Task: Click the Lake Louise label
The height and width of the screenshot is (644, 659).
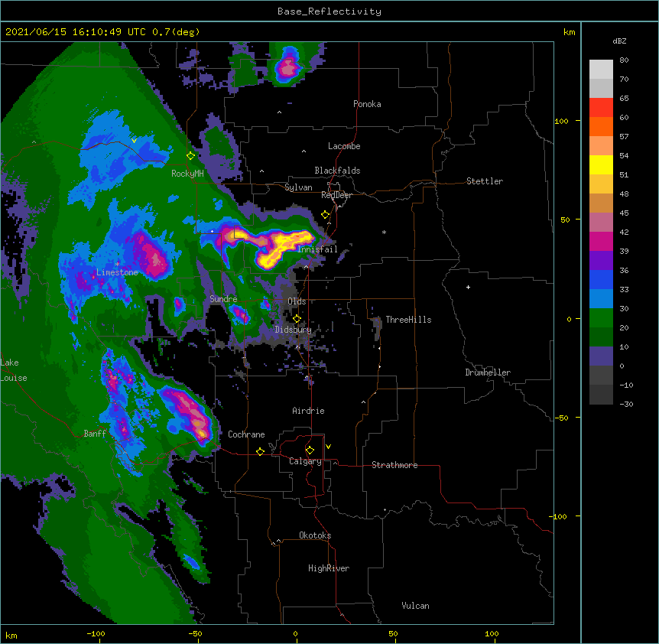Action: pyautogui.click(x=13, y=370)
